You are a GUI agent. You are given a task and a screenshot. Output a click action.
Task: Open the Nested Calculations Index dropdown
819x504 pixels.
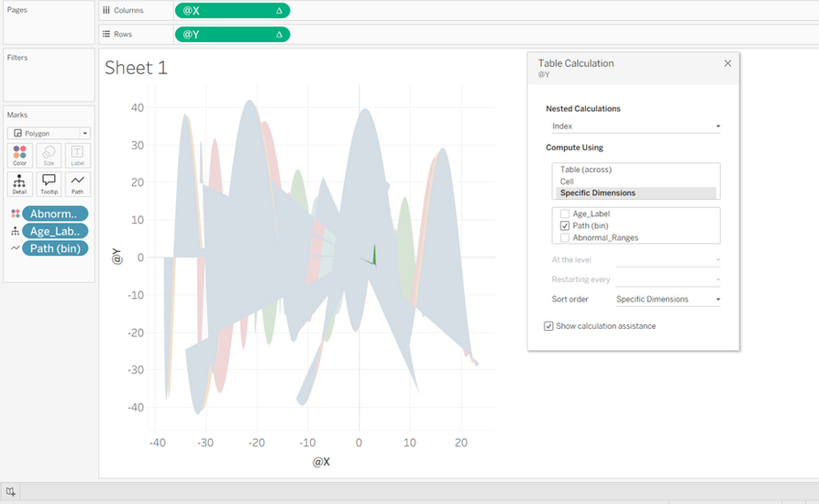(x=636, y=126)
